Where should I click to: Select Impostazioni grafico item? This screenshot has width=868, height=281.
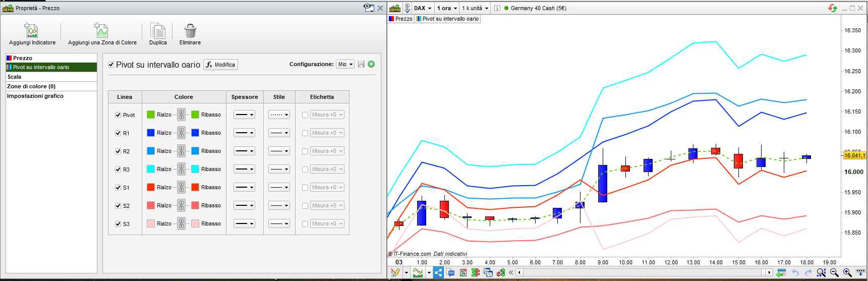click(x=51, y=96)
